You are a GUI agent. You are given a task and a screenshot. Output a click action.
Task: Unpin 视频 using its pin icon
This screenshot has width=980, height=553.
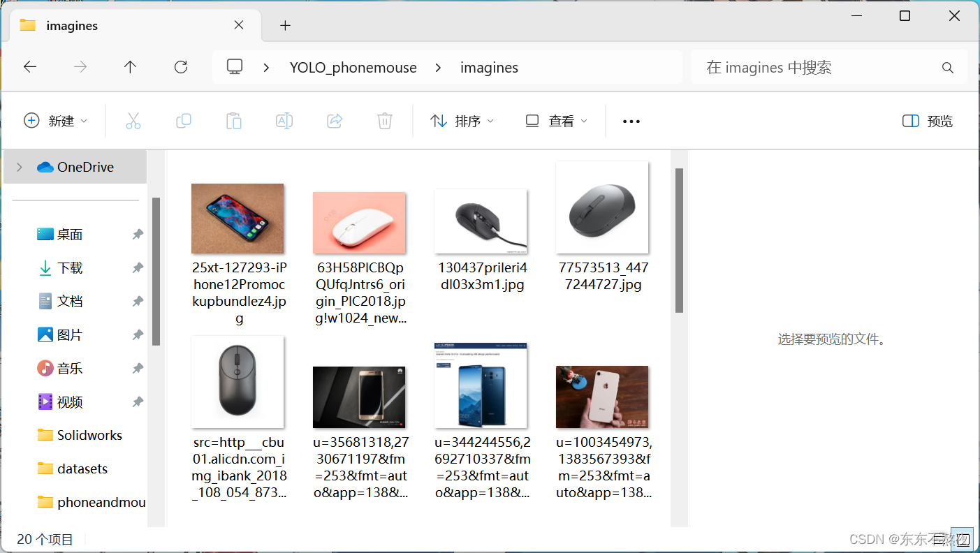tap(138, 402)
